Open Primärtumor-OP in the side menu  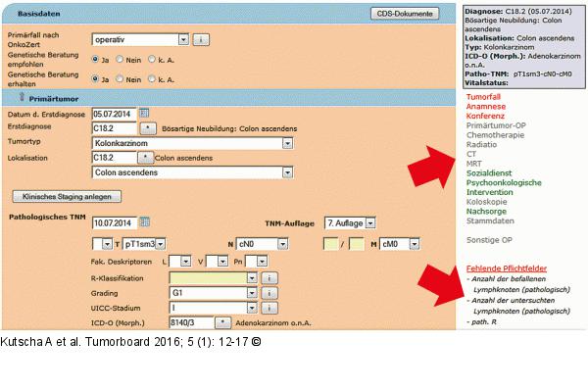[x=496, y=125]
